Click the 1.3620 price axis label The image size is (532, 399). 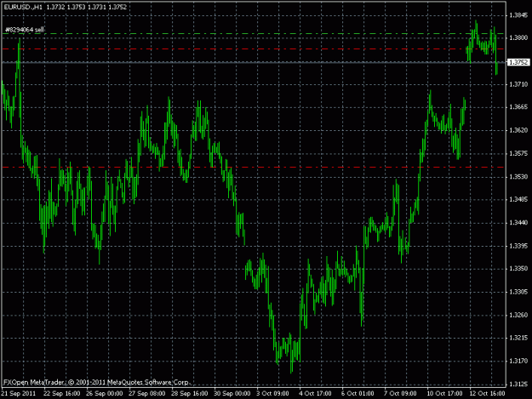518,130
